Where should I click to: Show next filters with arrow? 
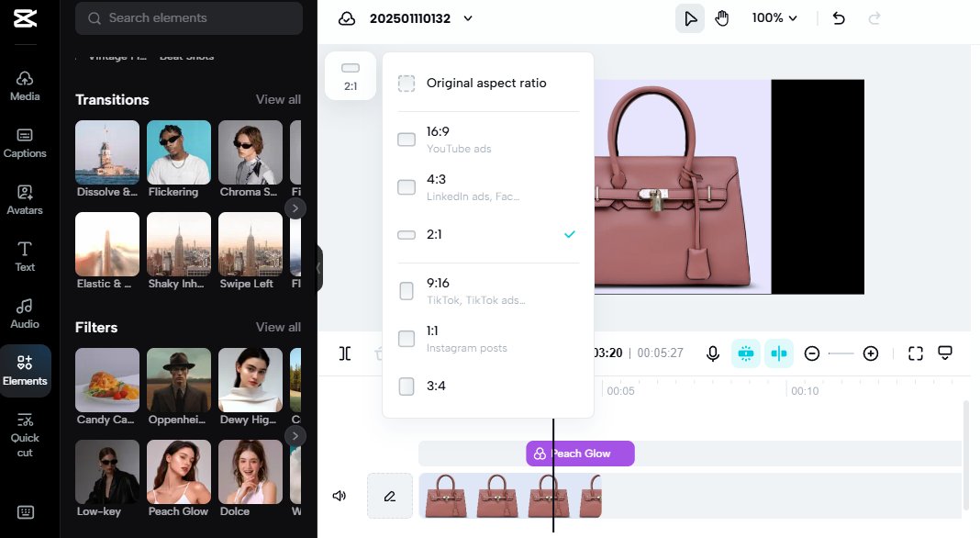pyautogui.click(x=295, y=436)
